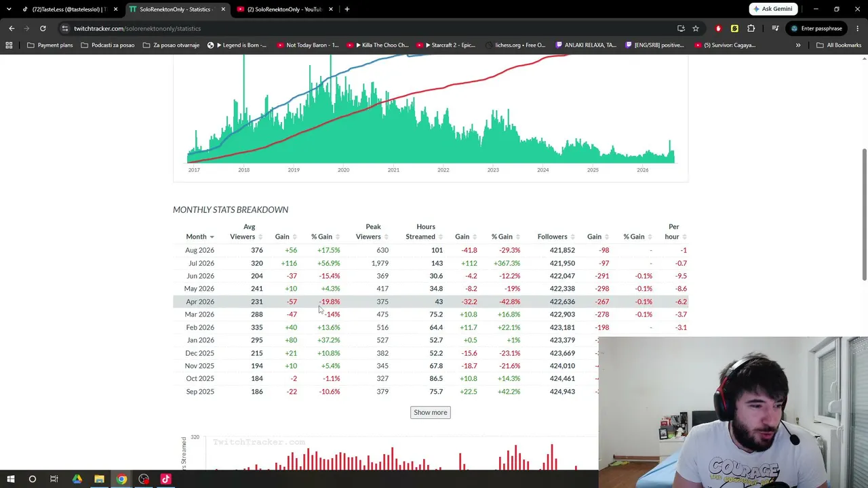
Task: Open the Not Today Baron bookmark
Action: click(x=307, y=45)
